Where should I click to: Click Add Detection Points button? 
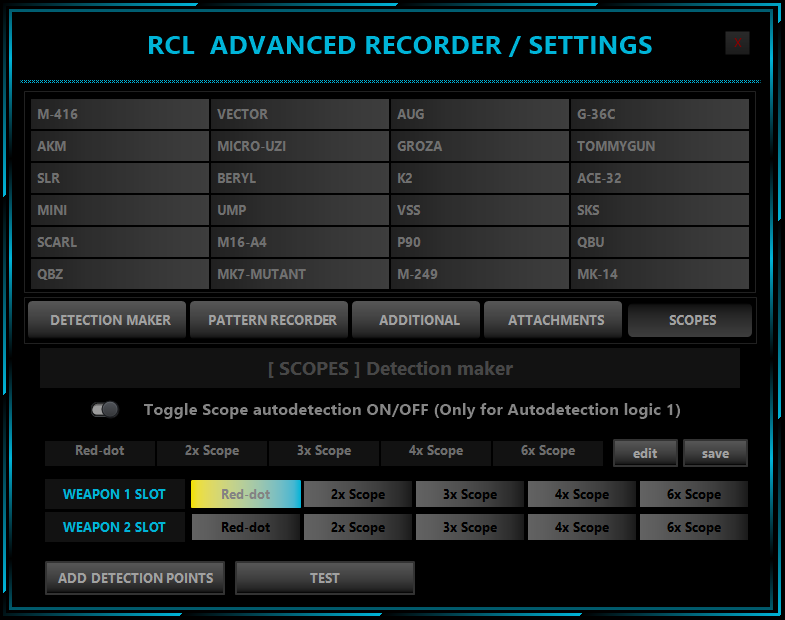click(135, 578)
